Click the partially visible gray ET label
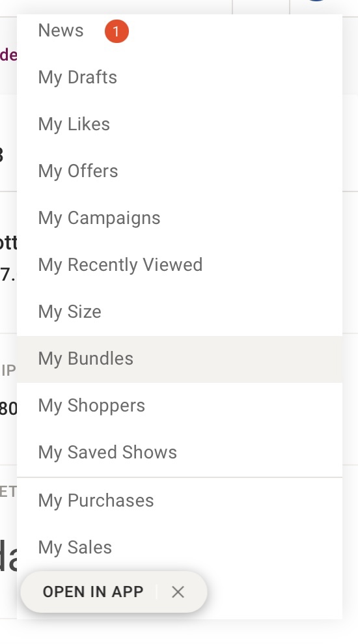 [x=8, y=491]
